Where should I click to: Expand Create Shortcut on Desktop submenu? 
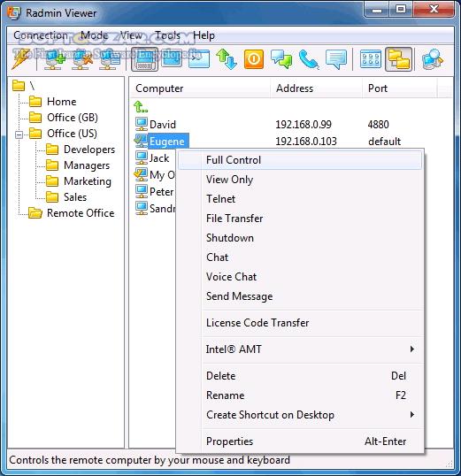[x=411, y=415]
